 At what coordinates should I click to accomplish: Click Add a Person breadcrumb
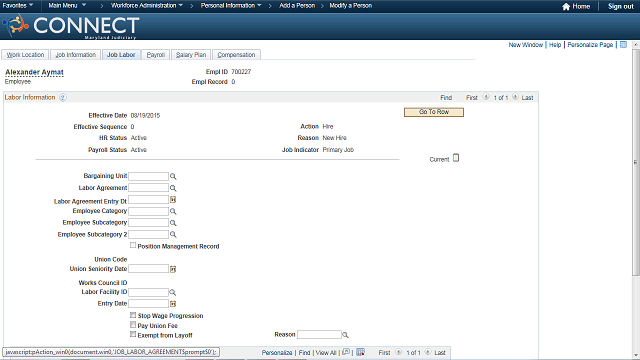tap(297, 6)
